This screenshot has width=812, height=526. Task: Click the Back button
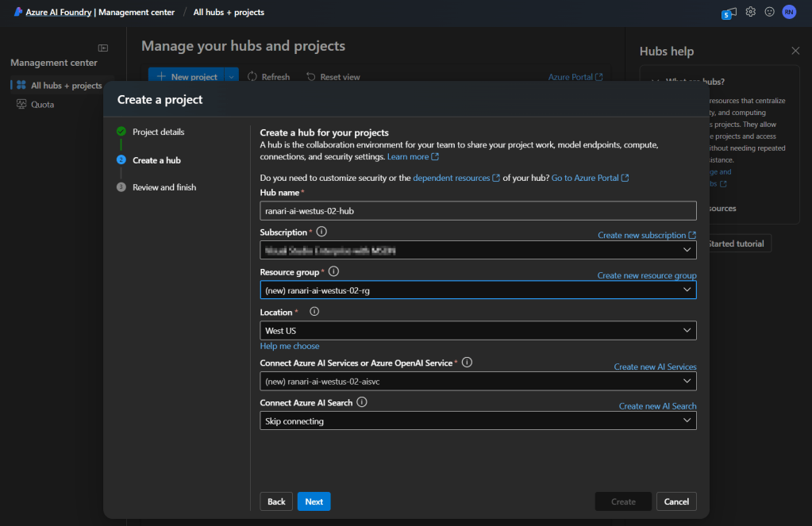click(x=275, y=501)
